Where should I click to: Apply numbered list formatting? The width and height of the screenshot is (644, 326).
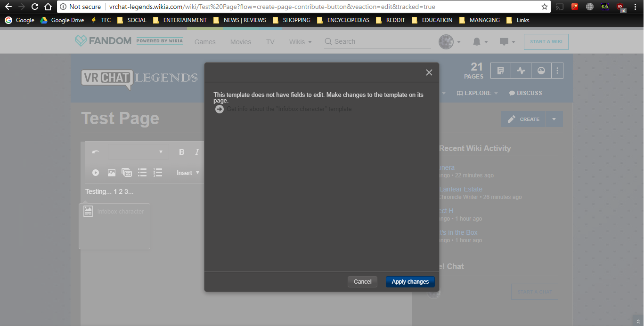158,173
